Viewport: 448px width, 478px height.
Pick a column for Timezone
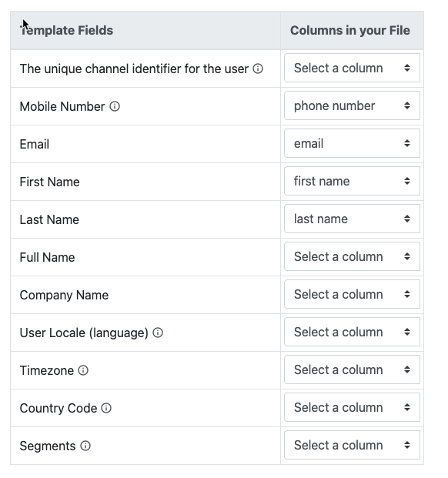352,369
